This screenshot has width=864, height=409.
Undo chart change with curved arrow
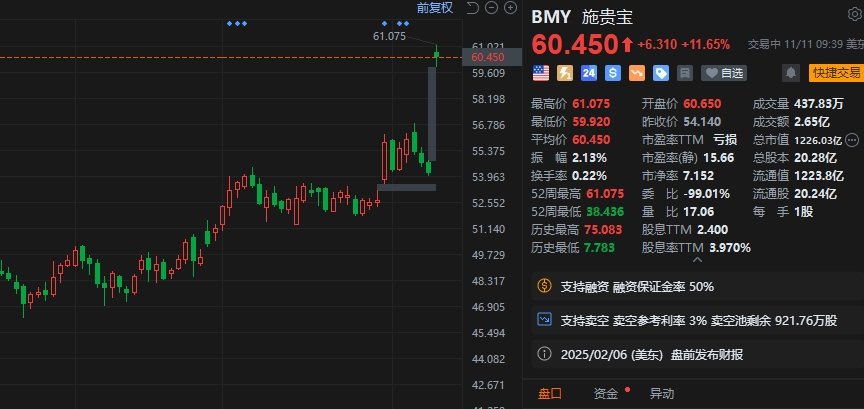point(472,7)
